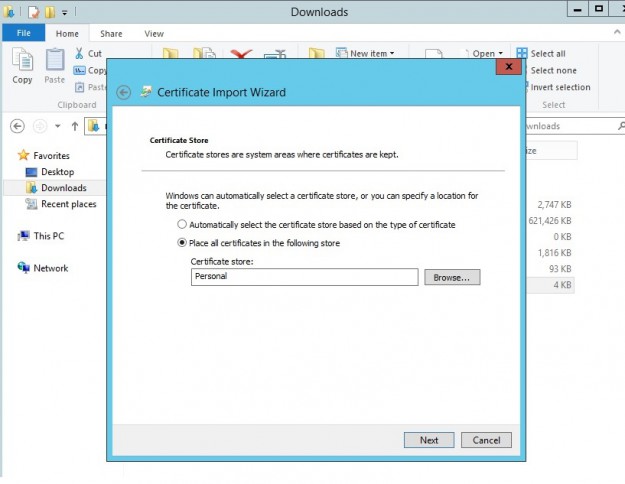Viewport: 625px width, 484px height.
Task: Click the Recent places icon
Action: (31, 204)
